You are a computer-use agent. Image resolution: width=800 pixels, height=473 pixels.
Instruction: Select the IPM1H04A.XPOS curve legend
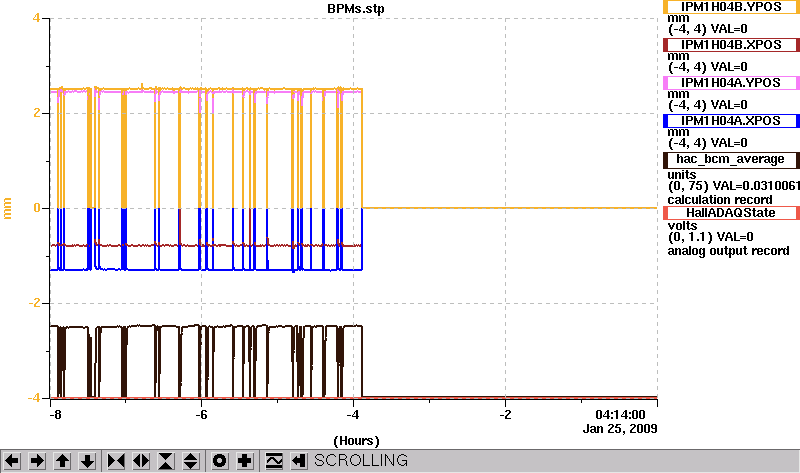pyautogui.click(x=731, y=121)
